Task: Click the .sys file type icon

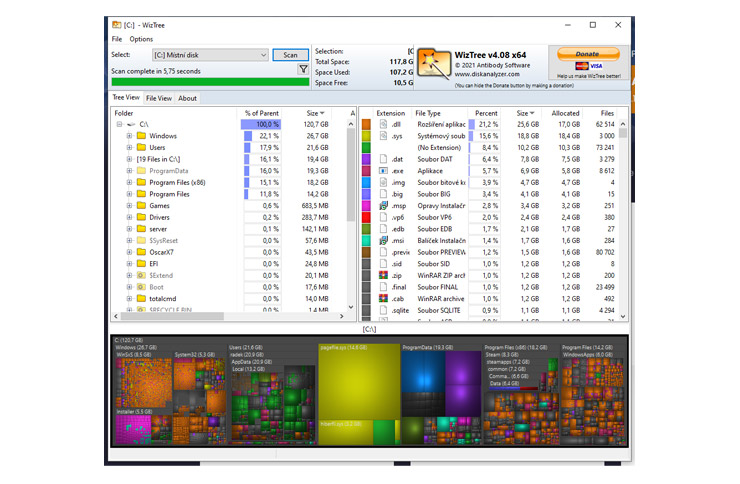Action: coord(383,136)
